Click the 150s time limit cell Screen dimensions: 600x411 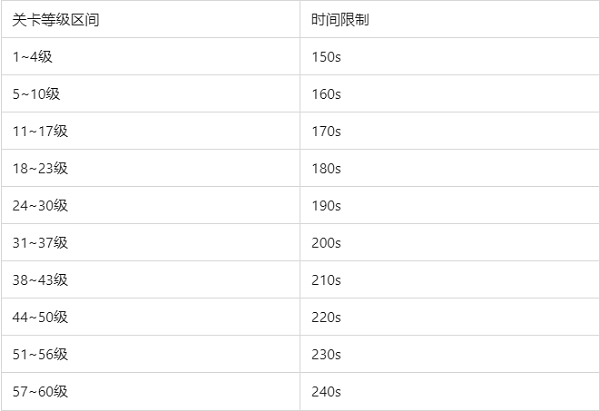tap(327, 57)
